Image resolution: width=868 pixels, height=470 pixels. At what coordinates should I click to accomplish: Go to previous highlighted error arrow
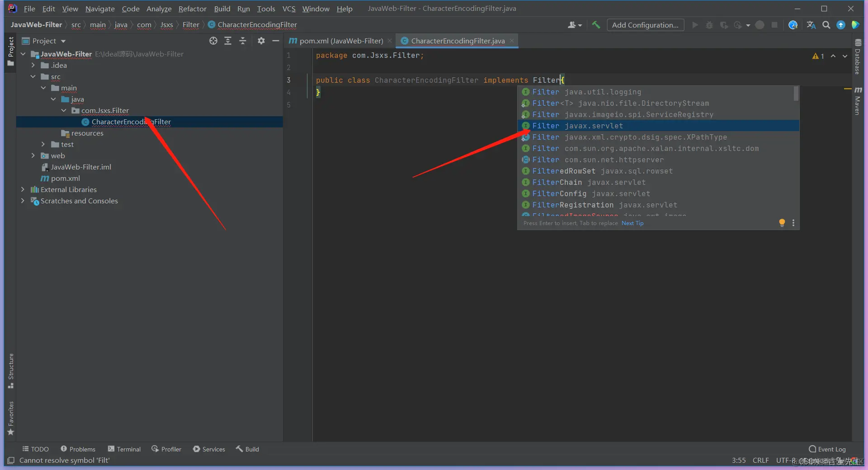833,56
